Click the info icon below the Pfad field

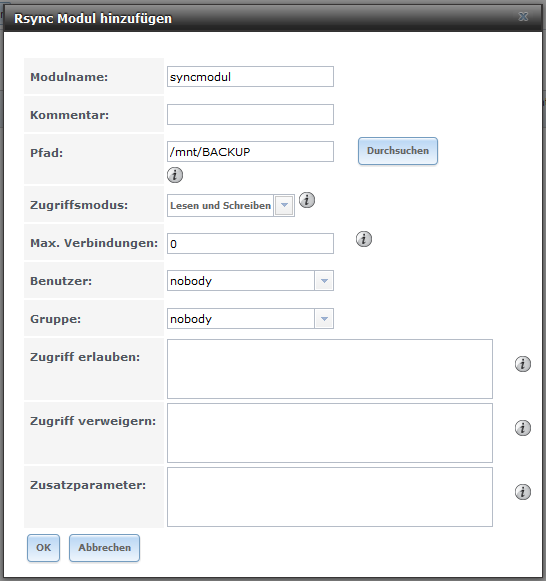point(175,175)
